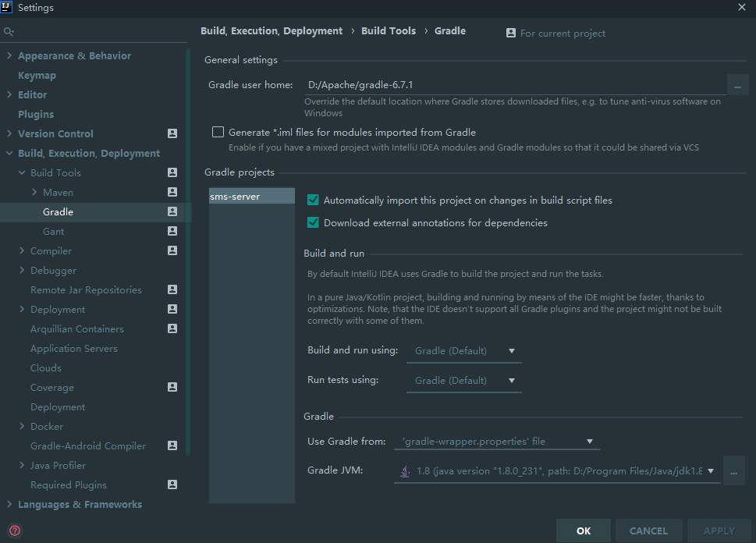Click the project icon beside Remote Jar Repositories
This screenshot has width=756, height=543.
pyautogui.click(x=172, y=289)
